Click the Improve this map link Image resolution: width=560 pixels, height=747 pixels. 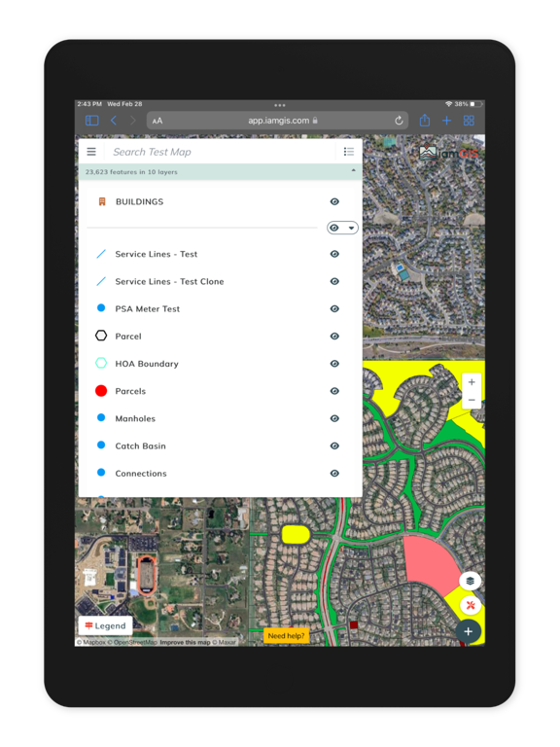pos(185,642)
